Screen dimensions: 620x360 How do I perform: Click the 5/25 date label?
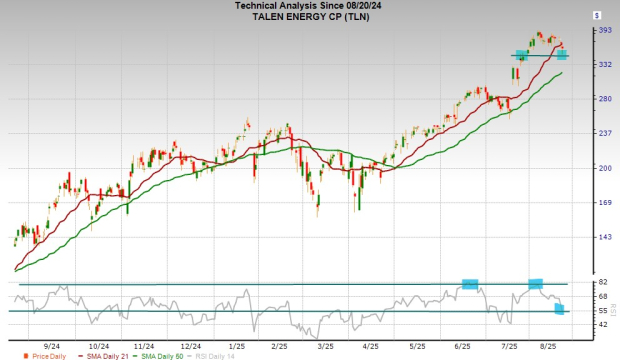tap(417, 346)
